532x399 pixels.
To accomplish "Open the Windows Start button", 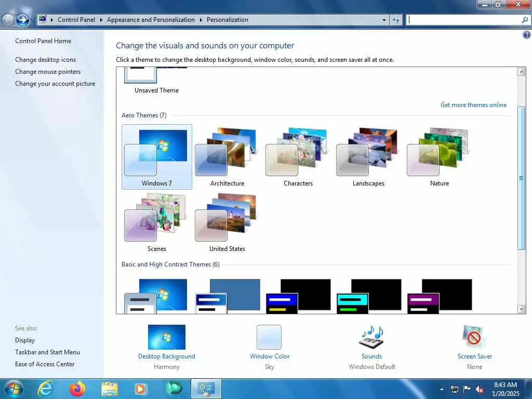I will pyautogui.click(x=14, y=389).
